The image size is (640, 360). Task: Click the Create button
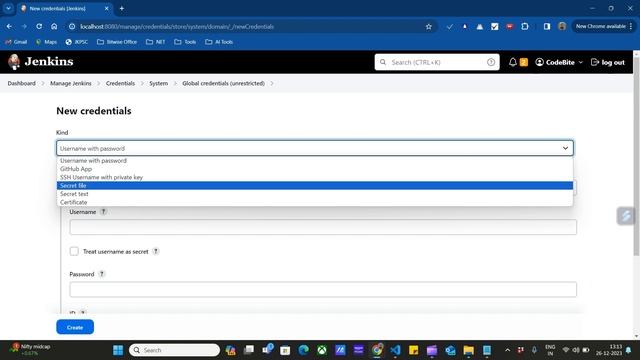[75, 327]
